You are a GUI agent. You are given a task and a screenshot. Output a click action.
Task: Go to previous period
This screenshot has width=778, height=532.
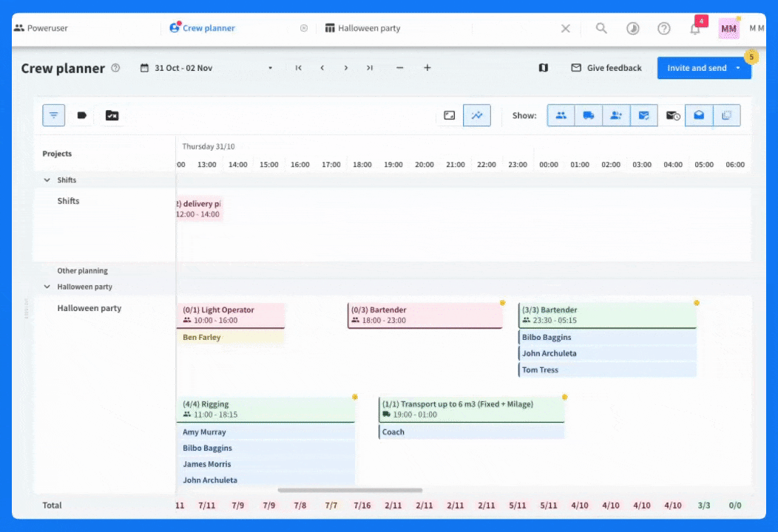coord(322,68)
